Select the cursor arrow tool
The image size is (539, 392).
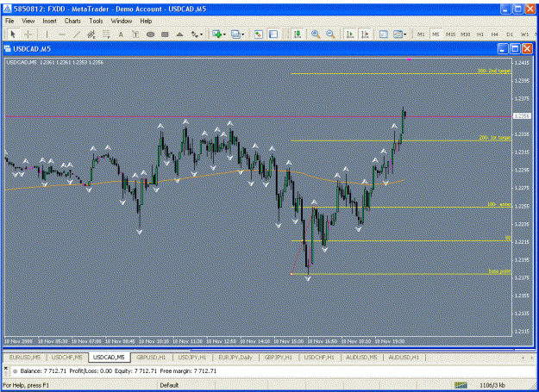click(x=13, y=34)
